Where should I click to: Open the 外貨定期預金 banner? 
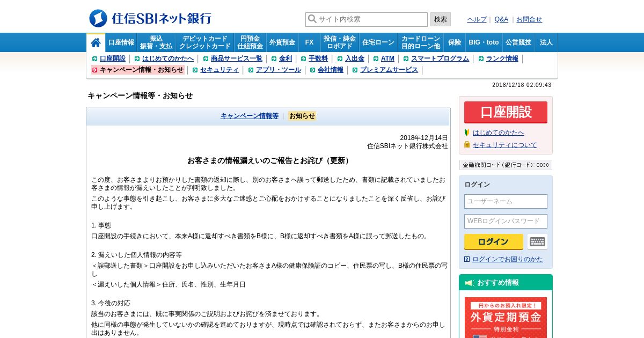click(506, 318)
